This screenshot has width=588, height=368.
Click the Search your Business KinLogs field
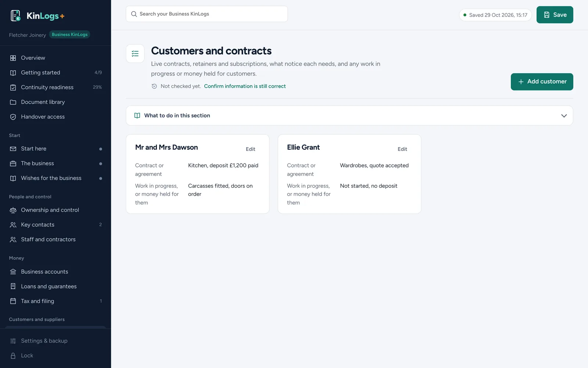click(x=207, y=14)
